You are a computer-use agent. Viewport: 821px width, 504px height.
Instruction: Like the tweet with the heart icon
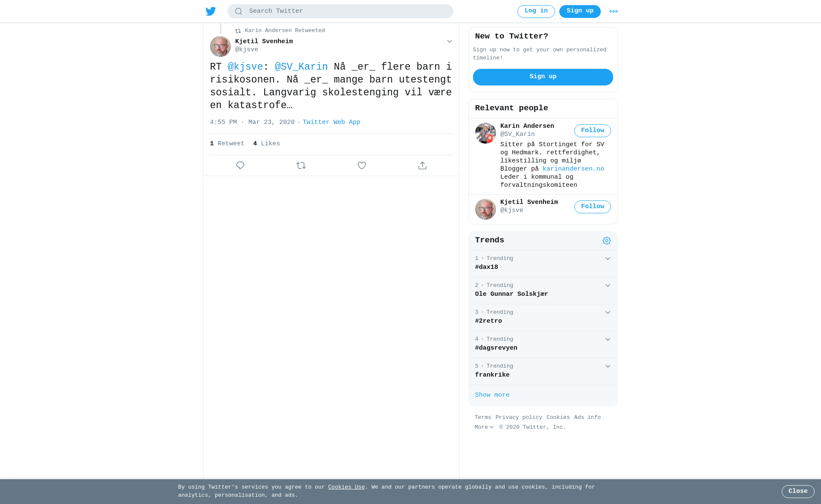click(362, 165)
